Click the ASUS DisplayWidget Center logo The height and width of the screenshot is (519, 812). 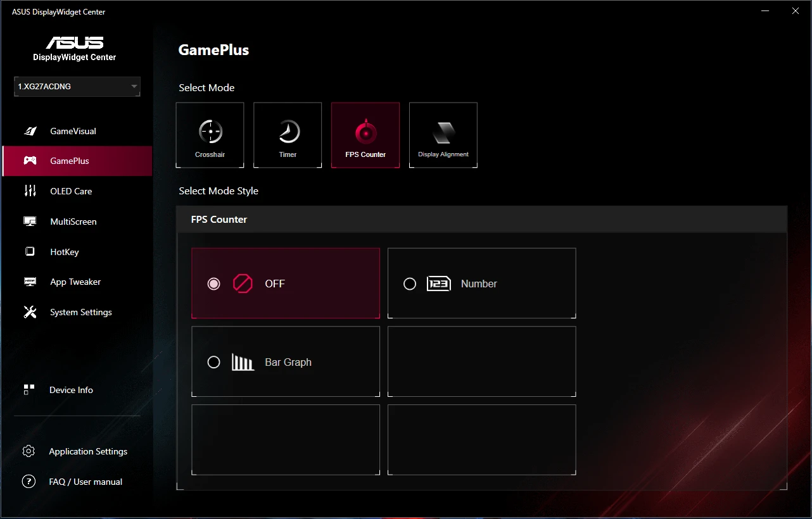pos(75,48)
